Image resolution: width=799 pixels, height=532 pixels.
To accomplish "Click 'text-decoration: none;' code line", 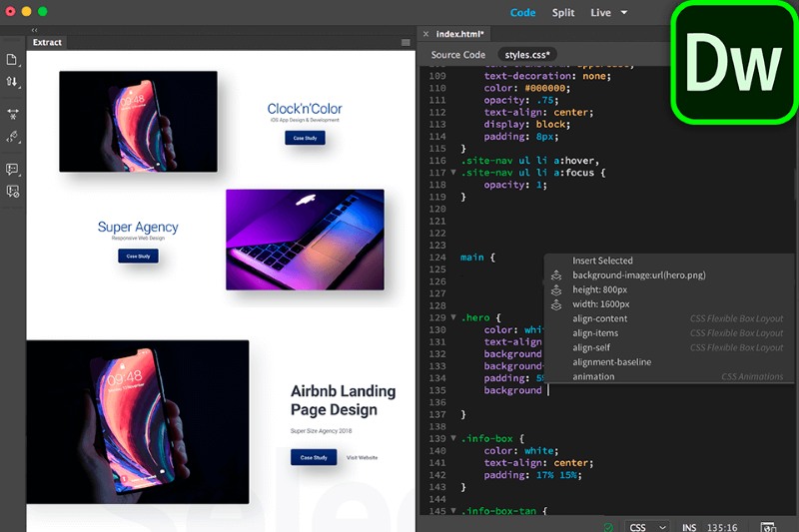I will coord(547,76).
